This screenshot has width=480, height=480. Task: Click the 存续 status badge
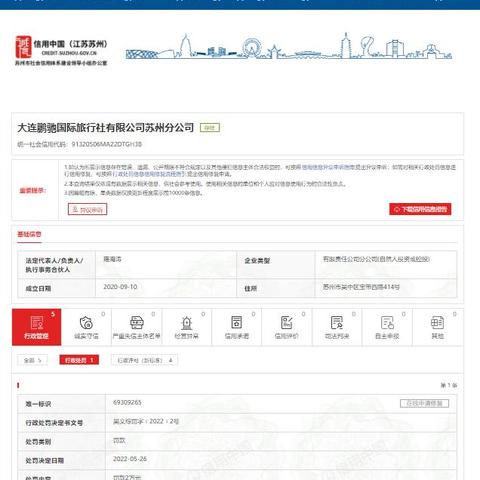(210, 128)
